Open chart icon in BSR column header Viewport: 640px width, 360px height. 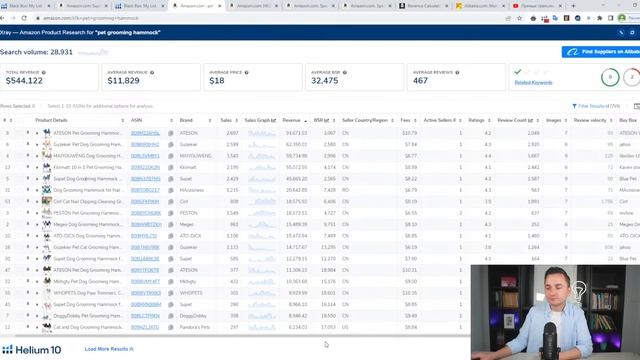pyautogui.click(x=327, y=120)
